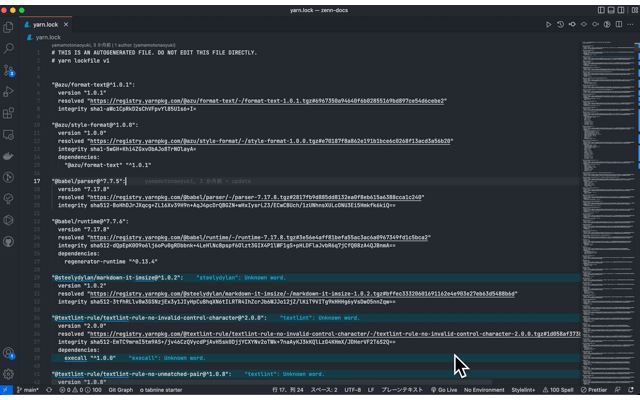Open file history with the clock icon
The image size is (640, 400).
coord(560,24)
